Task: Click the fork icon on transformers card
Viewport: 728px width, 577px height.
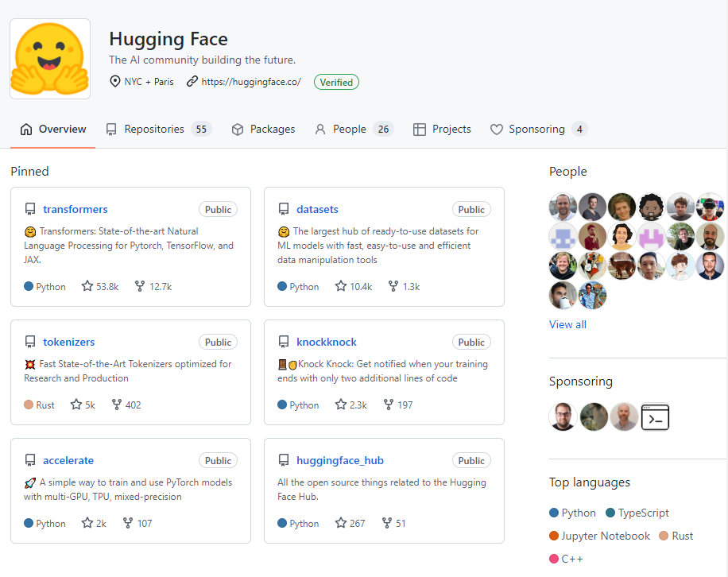Action: pyautogui.click(x=139, y=286)
